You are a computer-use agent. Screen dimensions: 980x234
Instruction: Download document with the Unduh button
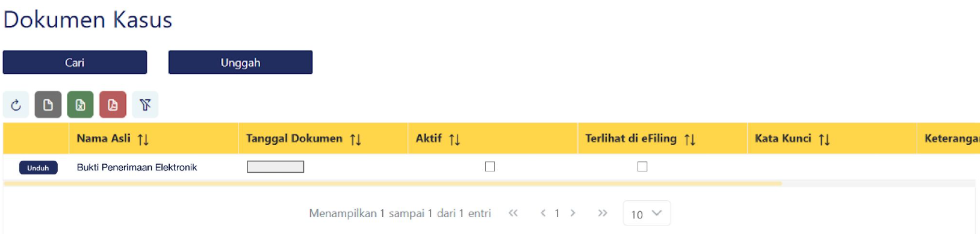(38, 168)
